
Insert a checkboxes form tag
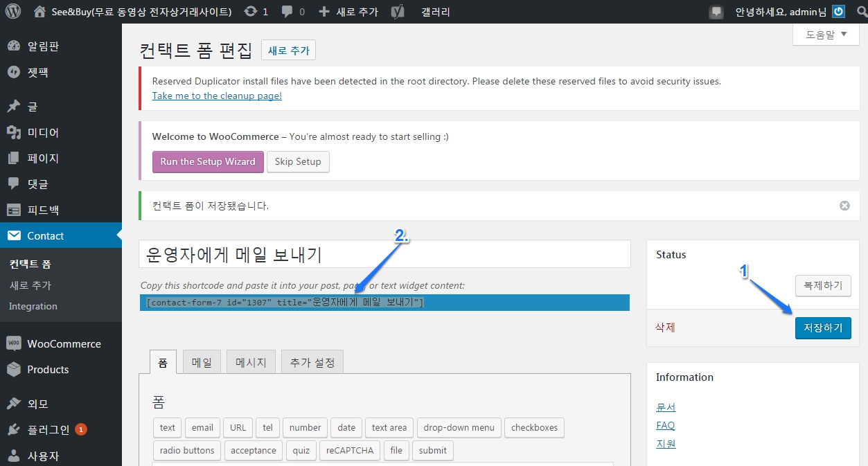(534, 428)
